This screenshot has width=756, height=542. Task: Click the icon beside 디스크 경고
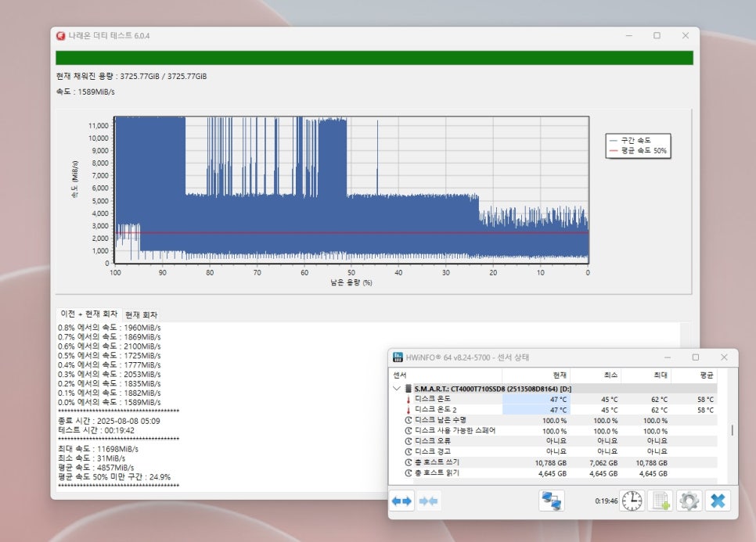(x=409, y=452)
